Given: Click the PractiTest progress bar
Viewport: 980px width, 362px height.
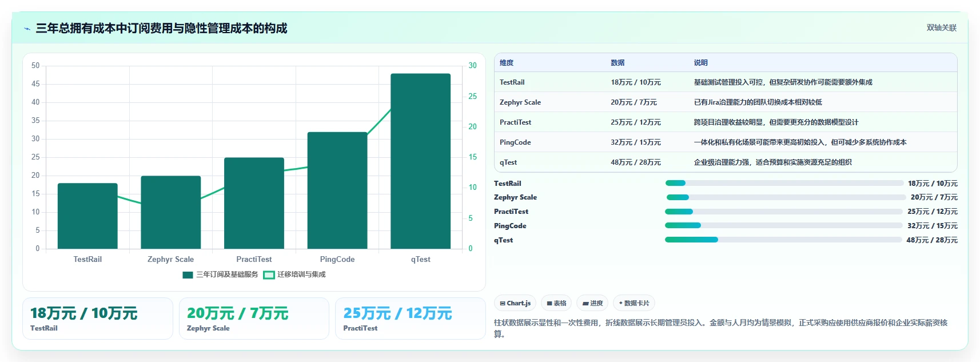Looking at the screenshot, I should (784, 212).
